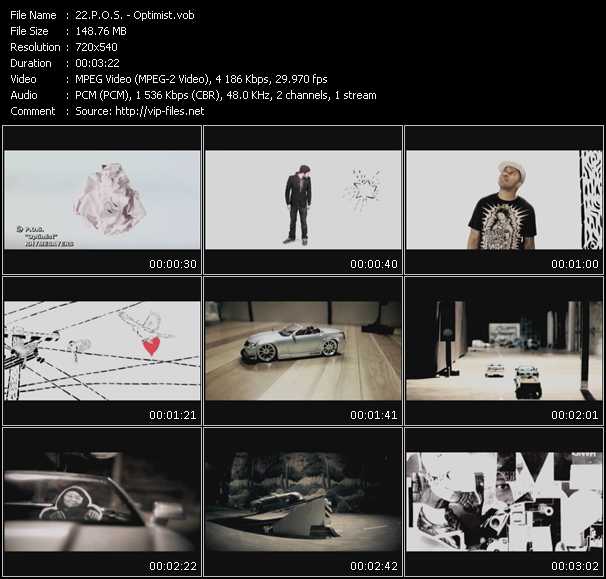The image size is (606, 579).
Task: Click the timestamp '00:01:41'
Action: tap(374, 415)
